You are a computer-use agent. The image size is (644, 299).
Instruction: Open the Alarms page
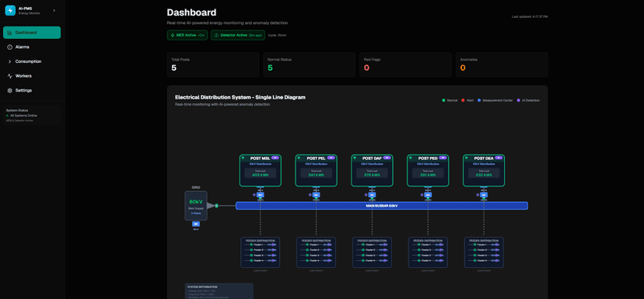point(32,47)
